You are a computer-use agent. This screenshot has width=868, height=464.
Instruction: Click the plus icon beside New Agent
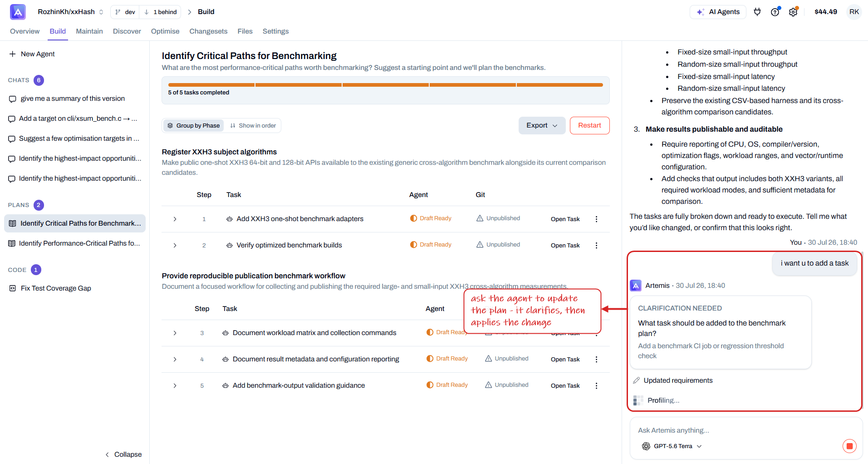pyautogui.click(x=12, y=54)
